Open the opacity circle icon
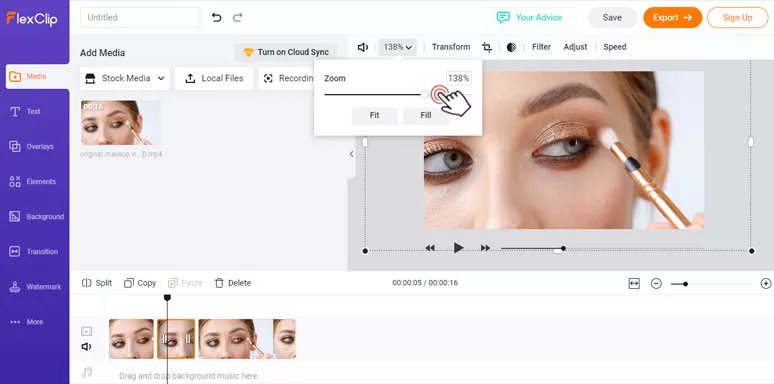Viewport: 774px width, 384px height. 511,47
